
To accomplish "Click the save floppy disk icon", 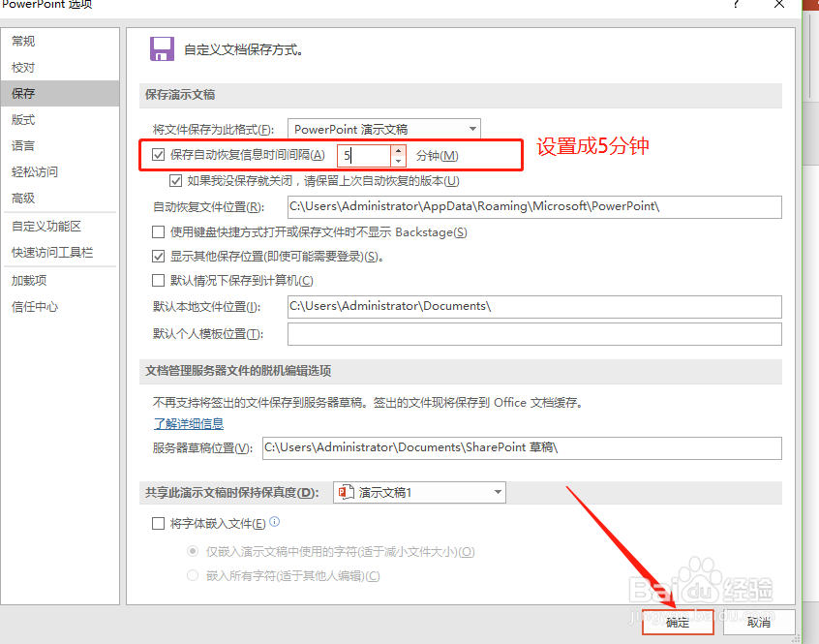I will tap(162, 48).
